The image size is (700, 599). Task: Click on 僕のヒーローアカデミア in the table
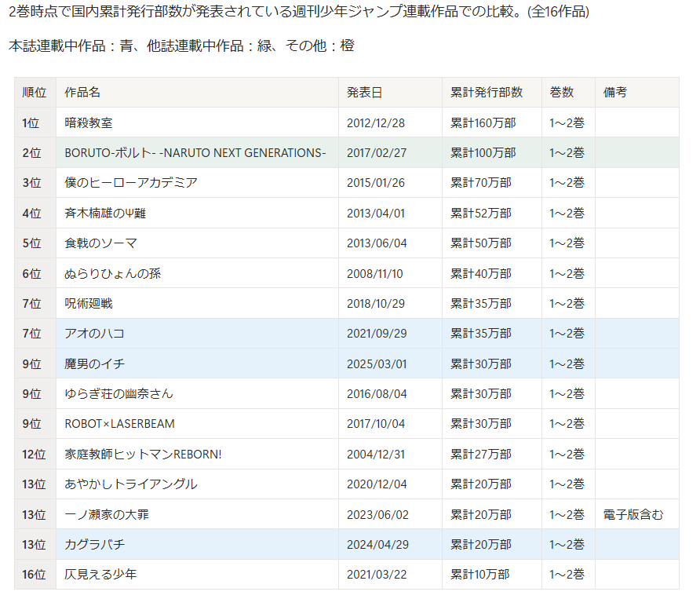pos(131,183)
